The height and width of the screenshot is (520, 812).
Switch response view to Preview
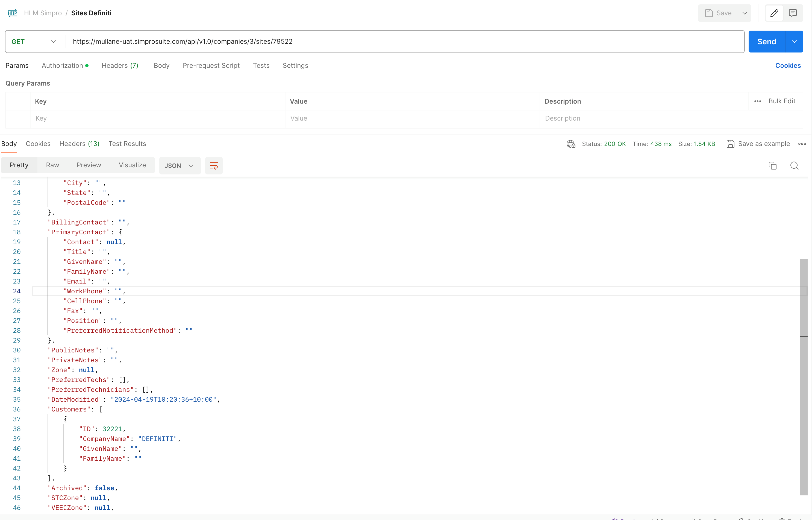pyautogui.click(x=89, y=165)
